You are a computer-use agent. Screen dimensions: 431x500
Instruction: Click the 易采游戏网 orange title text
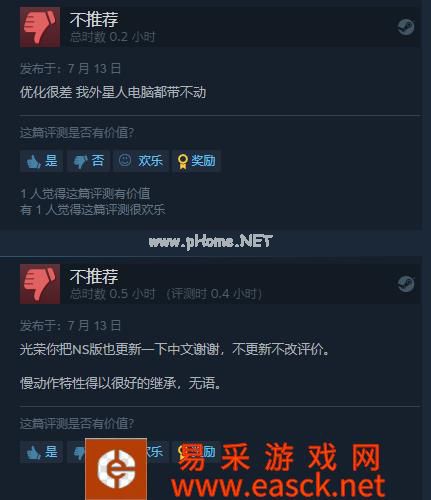[280, 457]
